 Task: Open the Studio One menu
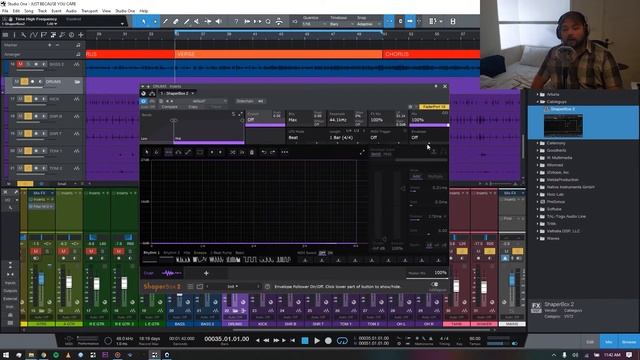click(x=125, y=11)
